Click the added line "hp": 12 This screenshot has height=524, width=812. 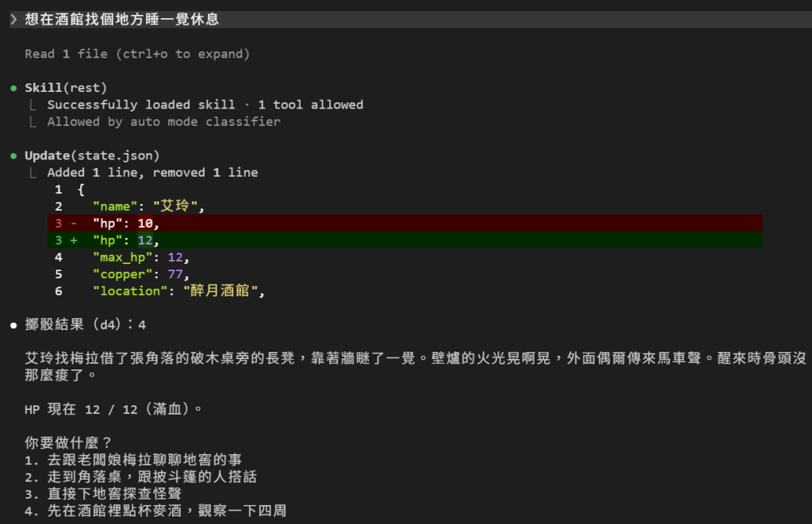(405, 240)
